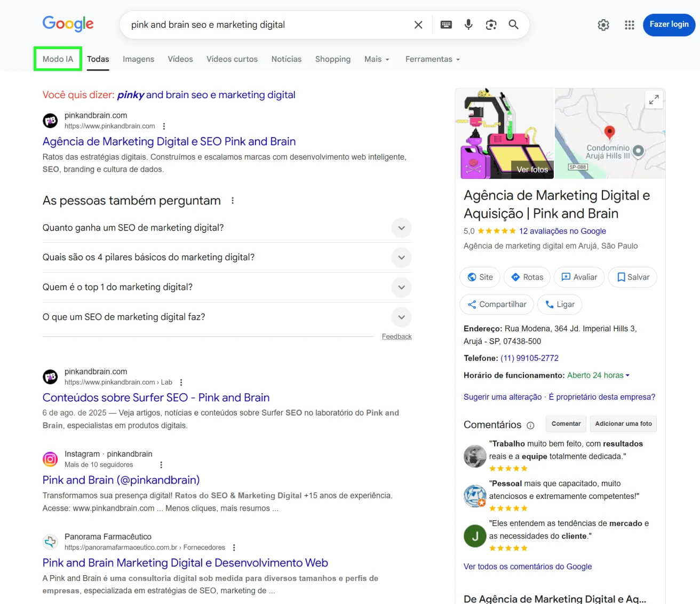Screen dimensions: 700x604
Task: Click phone number (11) 99105-2772
Action: (529, 358)
